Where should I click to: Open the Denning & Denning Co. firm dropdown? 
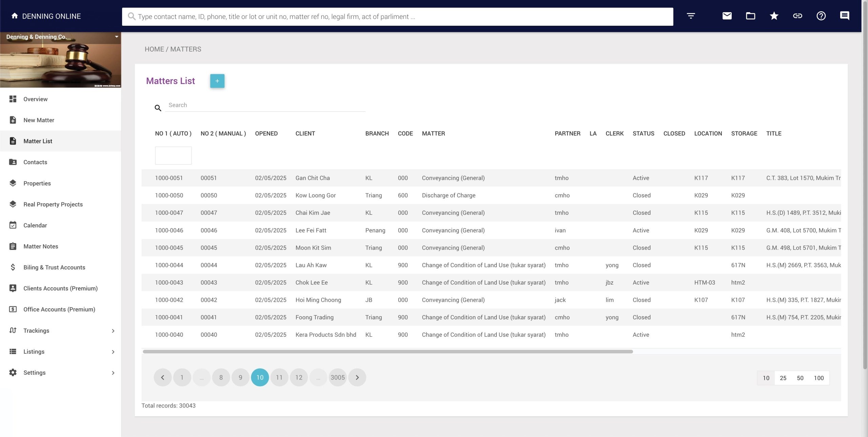click(x=116, y=37)
